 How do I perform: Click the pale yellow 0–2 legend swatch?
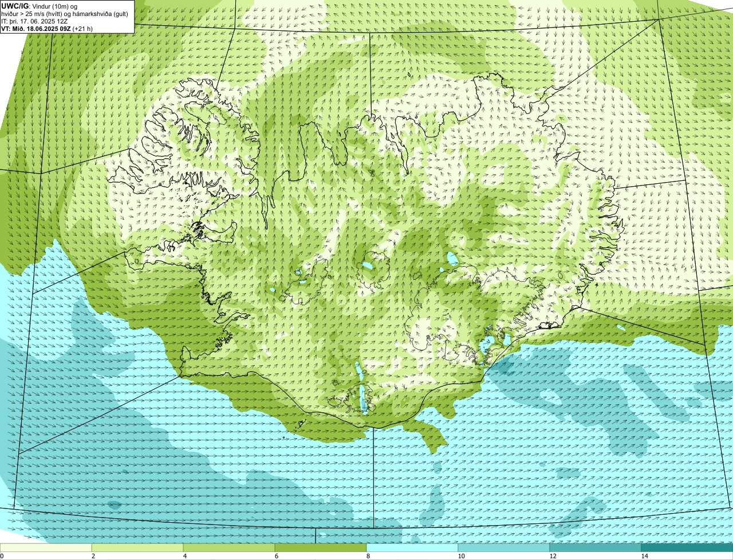tap(46, 548)
